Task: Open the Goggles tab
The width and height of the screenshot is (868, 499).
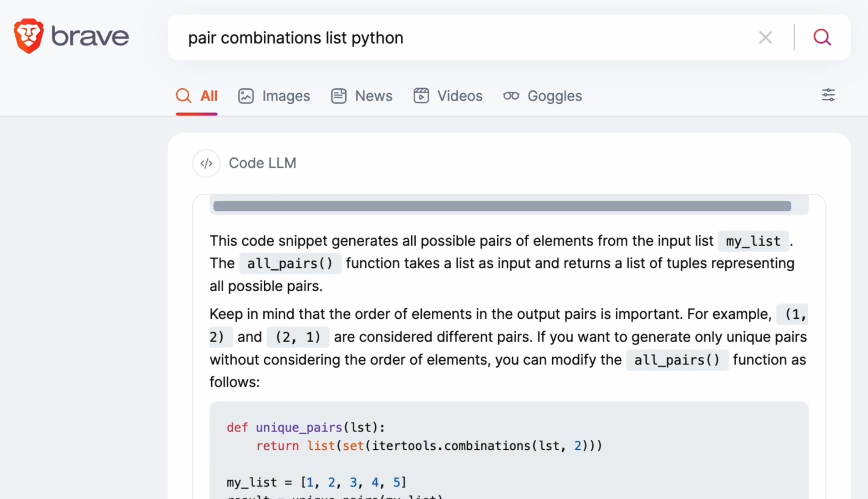Action: point(543,96)
